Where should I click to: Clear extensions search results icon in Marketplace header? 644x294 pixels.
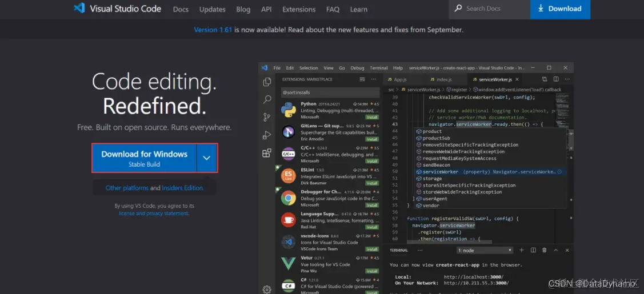pos(362,79)
